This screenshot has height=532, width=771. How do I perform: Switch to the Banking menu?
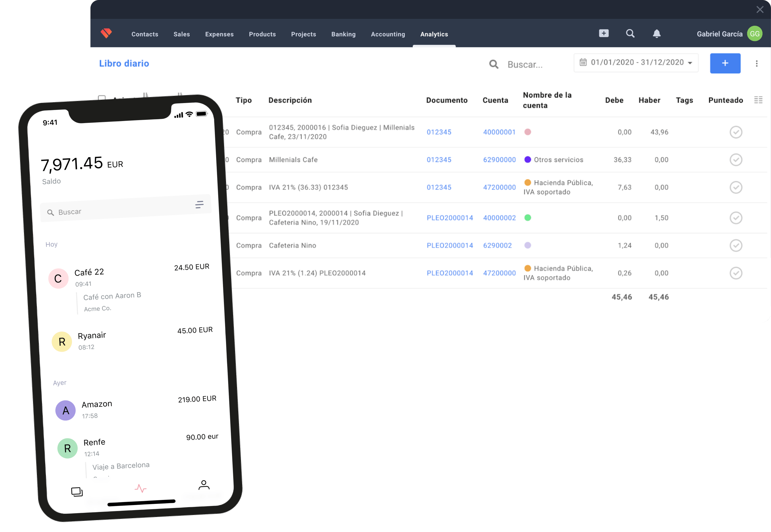(343, 34)
